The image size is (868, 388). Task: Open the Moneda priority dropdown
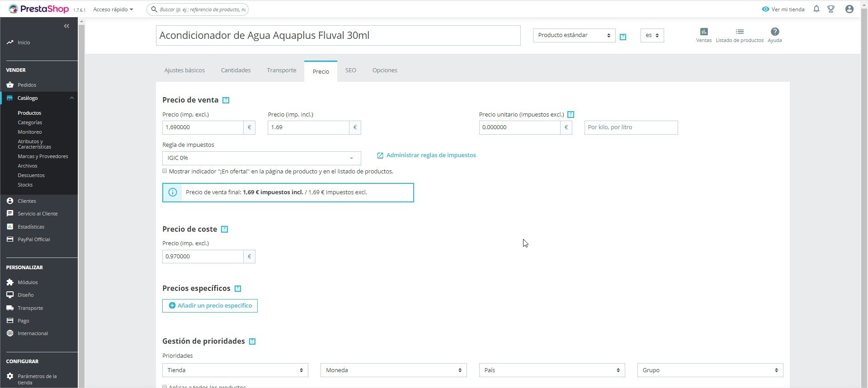pos(393,370)
